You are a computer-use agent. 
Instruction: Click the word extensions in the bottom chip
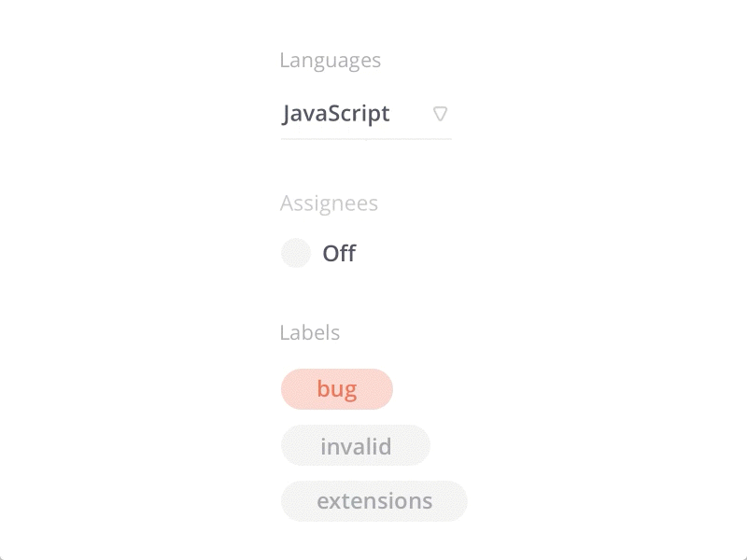pyautogui.click(x=373, y=501)
